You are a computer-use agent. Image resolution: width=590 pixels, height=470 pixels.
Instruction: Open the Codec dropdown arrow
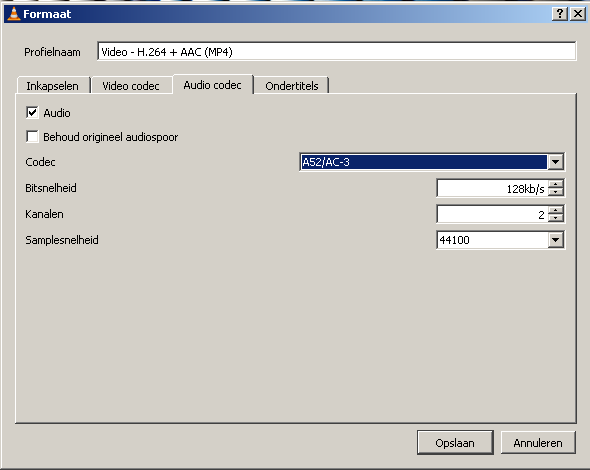[555, 162]
